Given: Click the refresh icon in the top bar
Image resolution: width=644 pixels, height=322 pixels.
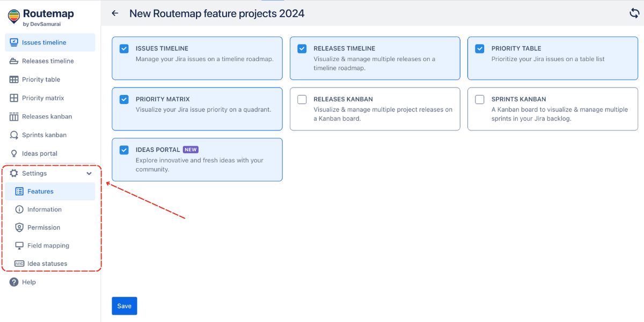Looking at the screenshot, I should tap(635, 13).
